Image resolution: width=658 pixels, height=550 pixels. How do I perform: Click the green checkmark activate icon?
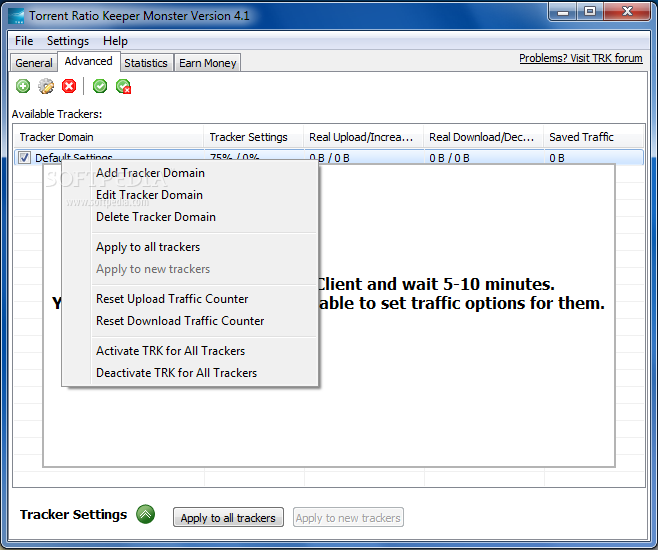pyautogui.click(x=100, y=86)
